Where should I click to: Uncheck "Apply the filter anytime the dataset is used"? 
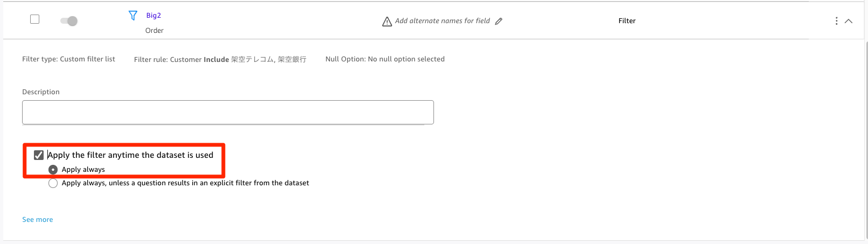click(x=39, y=155)
